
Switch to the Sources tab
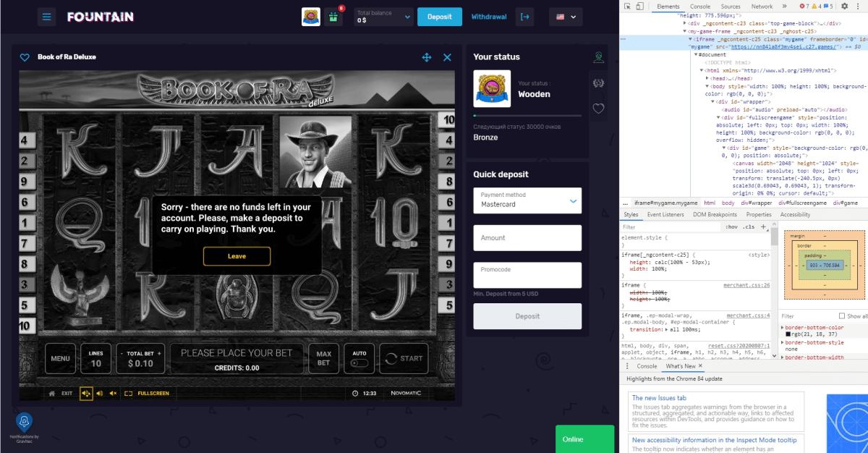click(x=731, y=7)
